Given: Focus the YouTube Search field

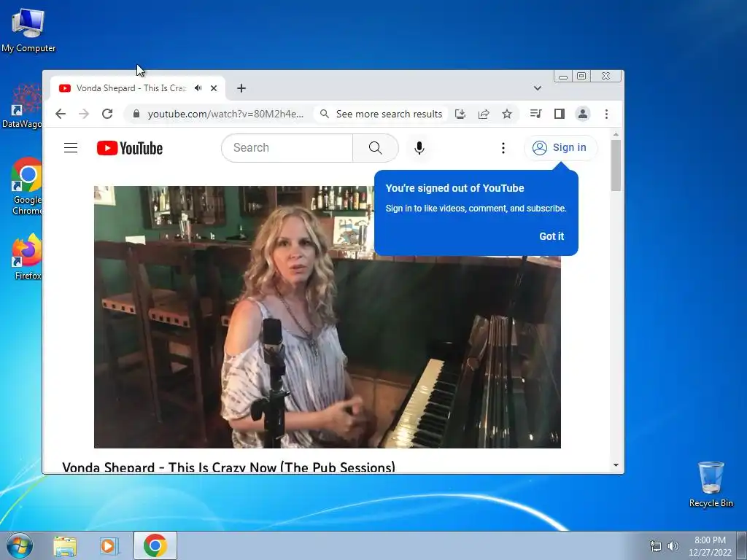Looking at the screenshot, I should click(287, 147).
